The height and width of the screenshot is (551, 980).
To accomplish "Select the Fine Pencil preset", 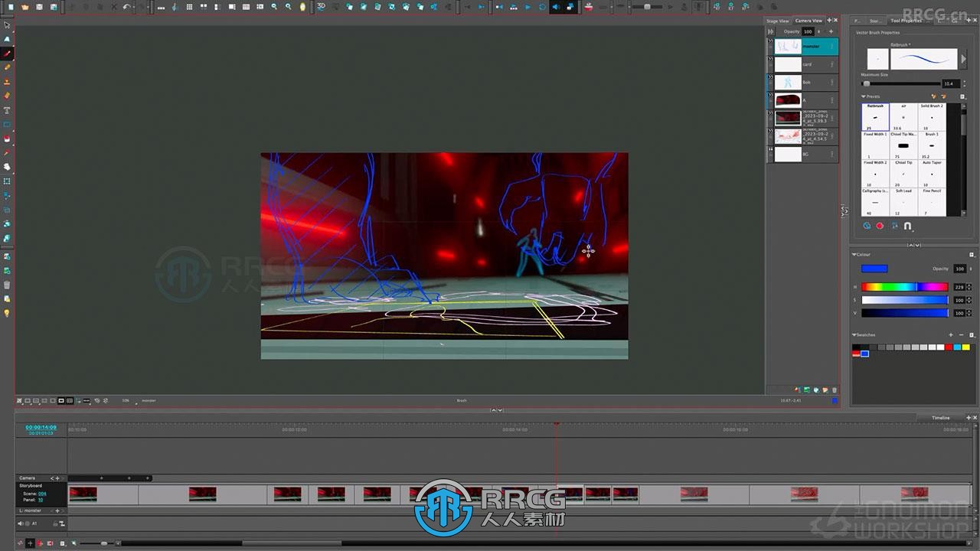I will point(932,202).
